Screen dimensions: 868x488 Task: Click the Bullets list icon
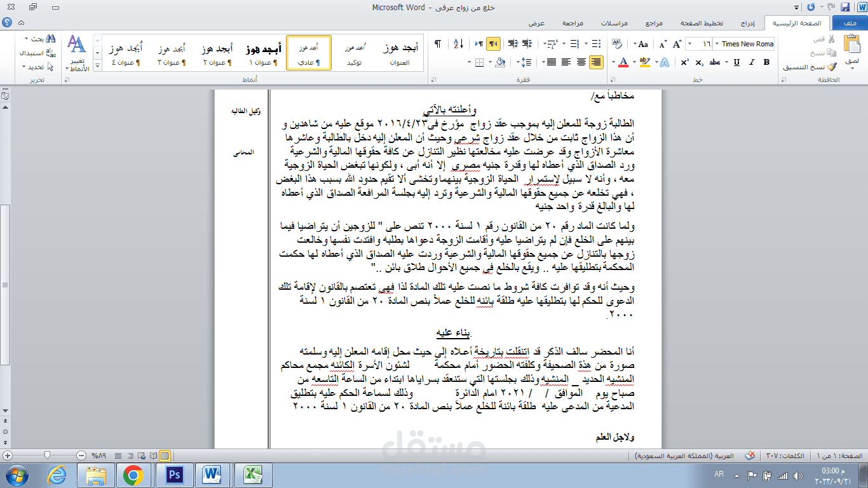tap(597, 44)
